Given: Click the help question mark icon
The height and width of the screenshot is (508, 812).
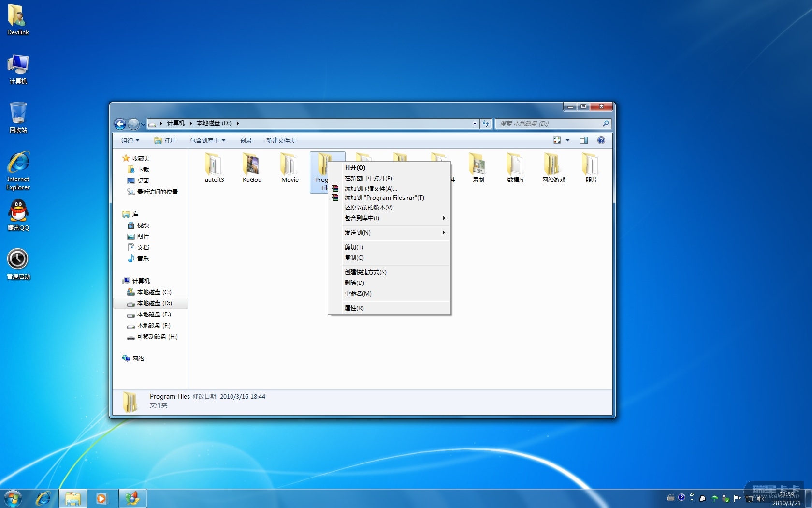Looking at the screenshot, I should 601,140.
